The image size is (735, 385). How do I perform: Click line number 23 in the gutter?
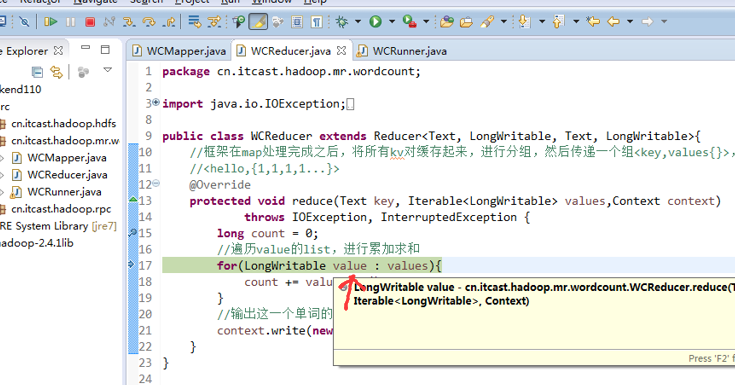click(x=145, y=362)
